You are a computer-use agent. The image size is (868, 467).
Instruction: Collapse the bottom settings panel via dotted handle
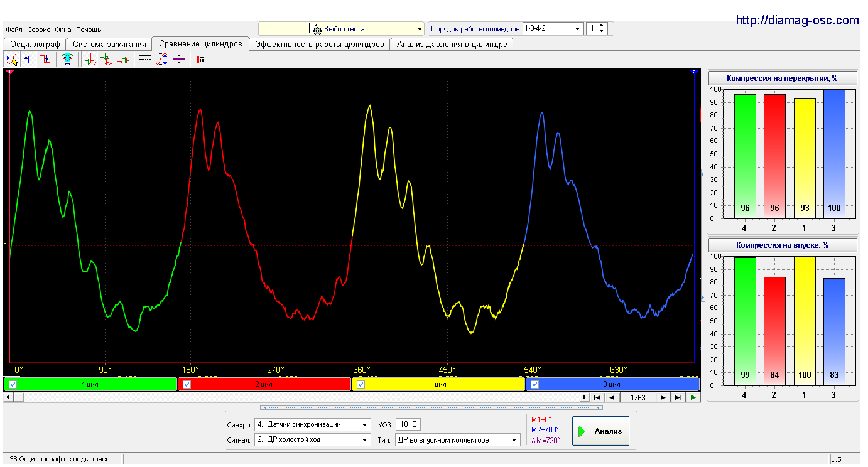(x=430, y=407)
